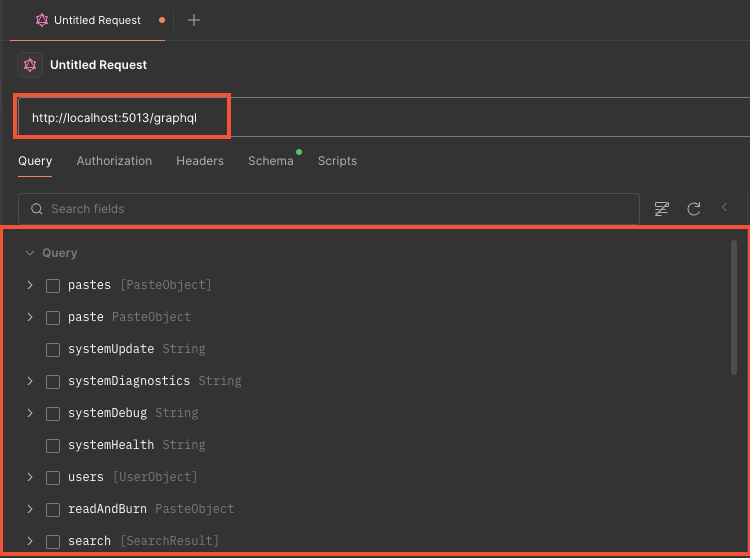Image resolution: width=750 pixels, height=558 pixels.
Task: Click the GraphQL icon beside the request title
Action: coord(30,65)
